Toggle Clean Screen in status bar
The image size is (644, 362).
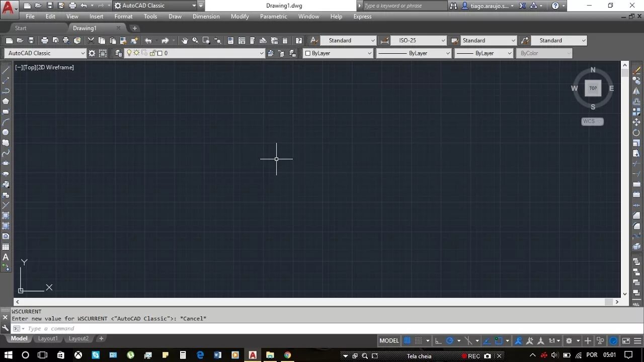click(x=625, y=341)
